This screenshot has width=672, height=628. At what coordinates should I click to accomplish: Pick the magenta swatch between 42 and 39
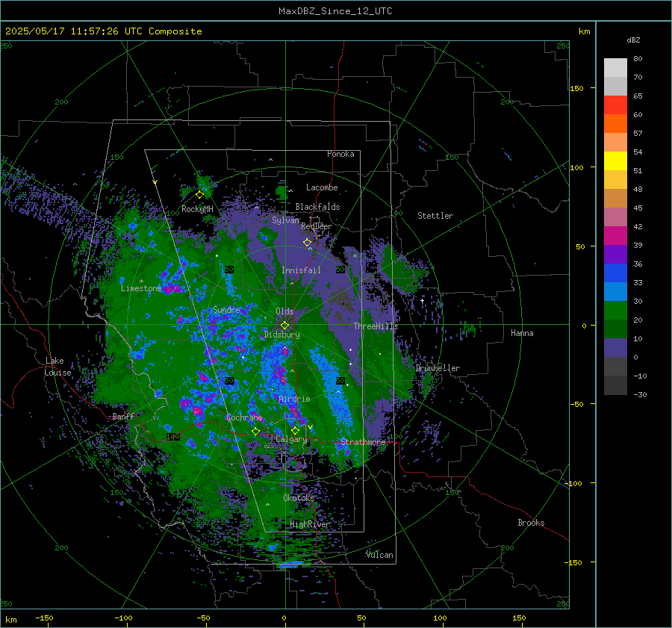[x=615, y=236]
